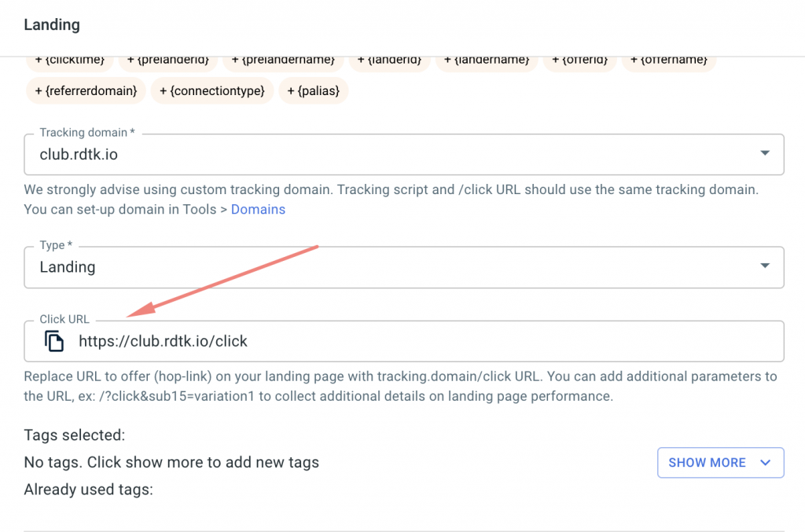Open the Type dropdown
Image resolution: width=805 pixels, height=532 pixels.
[x=763, y=266]
